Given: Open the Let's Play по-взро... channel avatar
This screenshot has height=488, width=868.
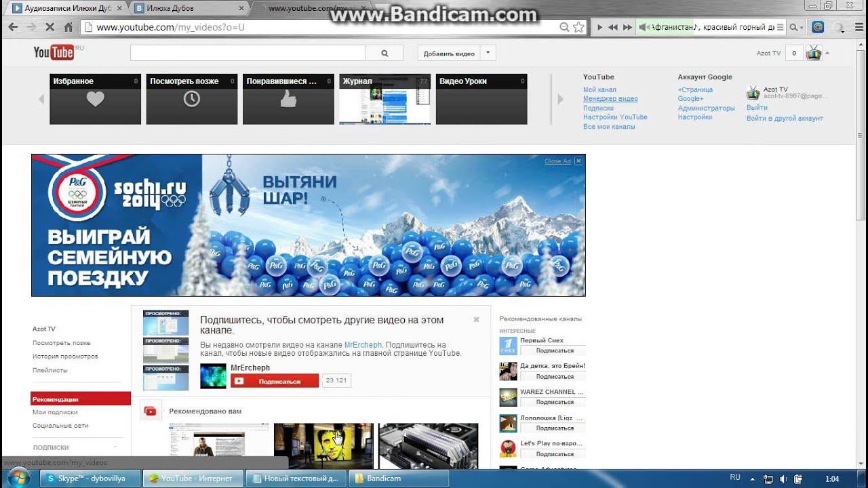Looking at the screenshot, I should (x=508, y=448).
